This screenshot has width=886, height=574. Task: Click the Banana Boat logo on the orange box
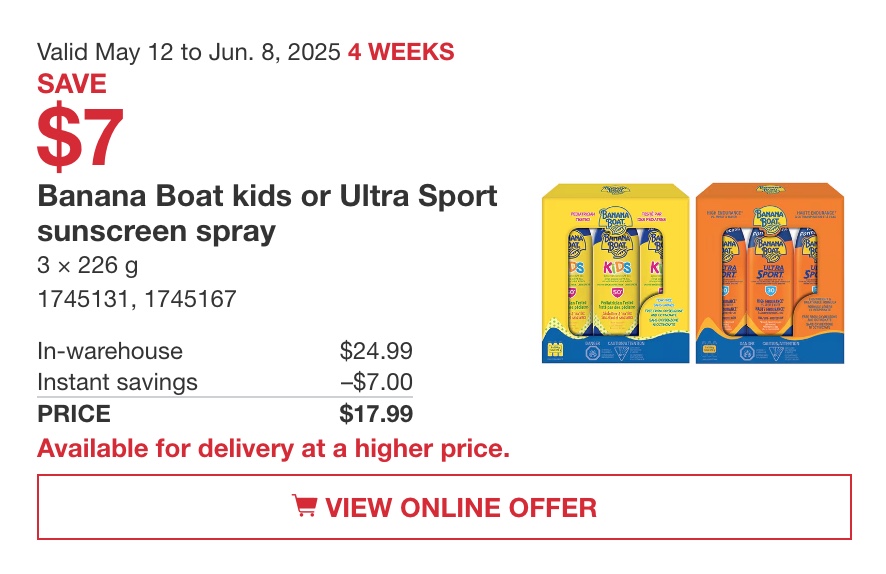[x=769, y=218]
